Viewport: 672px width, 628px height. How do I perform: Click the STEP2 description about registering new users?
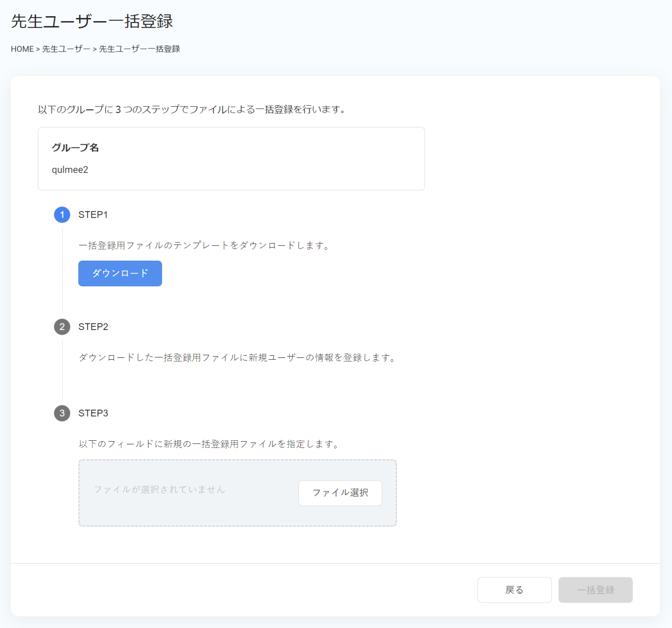pyautogui.click(x=238, y=357)
